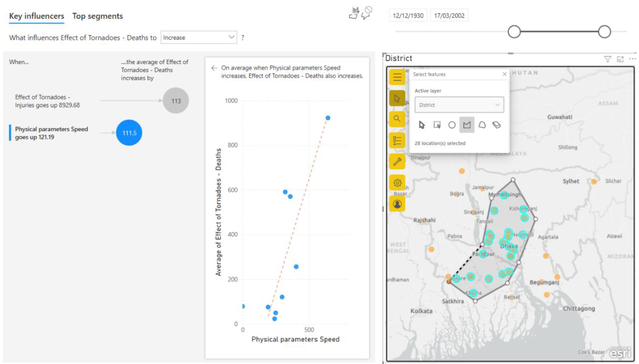Choose the freehand lasso select tool
Image resolution: width=639 pixels, height=364 pixels.
coord(482,125)
